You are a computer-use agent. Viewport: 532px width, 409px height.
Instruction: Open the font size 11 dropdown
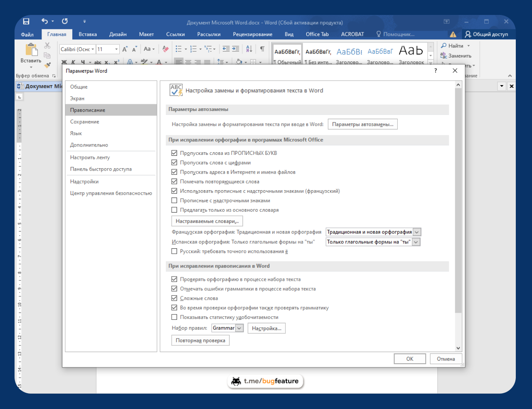[116, 49]
